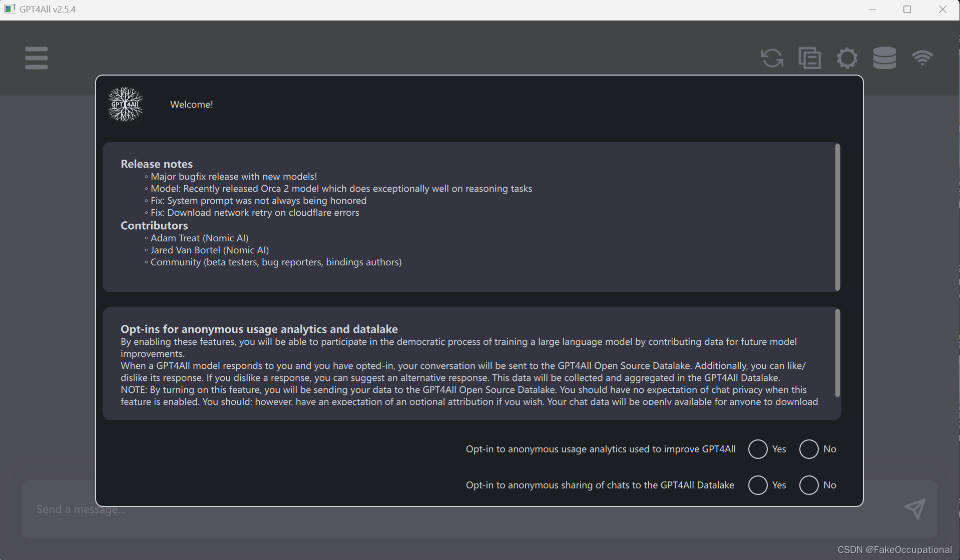Click 'Major bugfix release with new models!' line
The width and height of the screenshot is (960, 560).
pyautogui.click(x=234, y=176)
